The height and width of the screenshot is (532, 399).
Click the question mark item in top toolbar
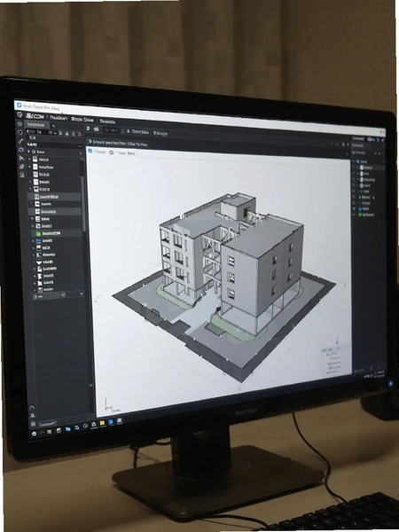tap(160, 133)
